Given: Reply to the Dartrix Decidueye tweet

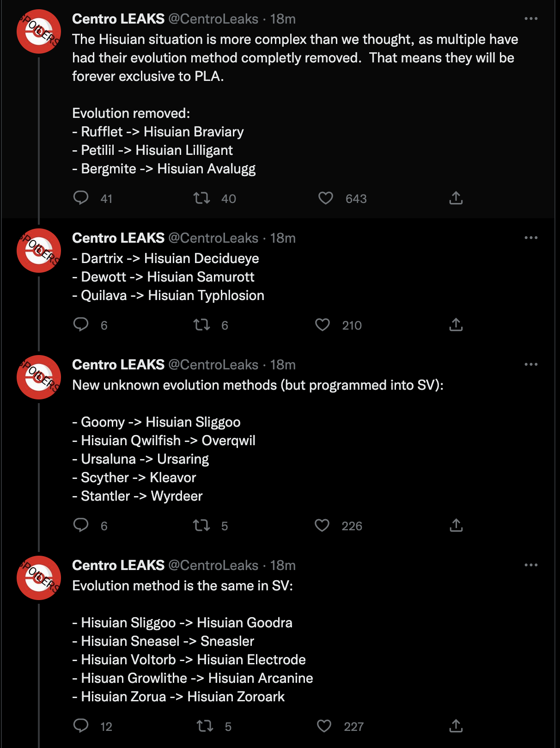Looking at the screenshot, I should coord(81,325).
